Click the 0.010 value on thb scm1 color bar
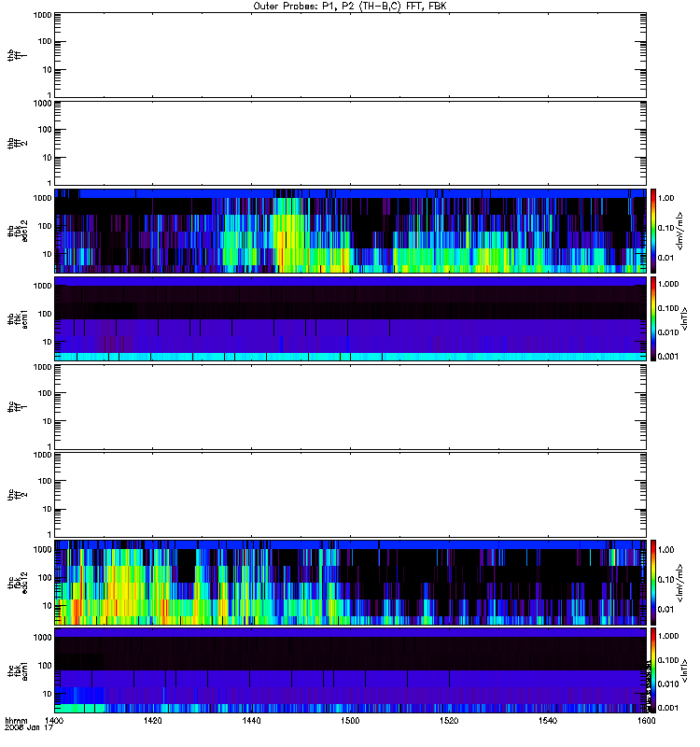Viewport: 700px width, 747px height. pos(668,332)
